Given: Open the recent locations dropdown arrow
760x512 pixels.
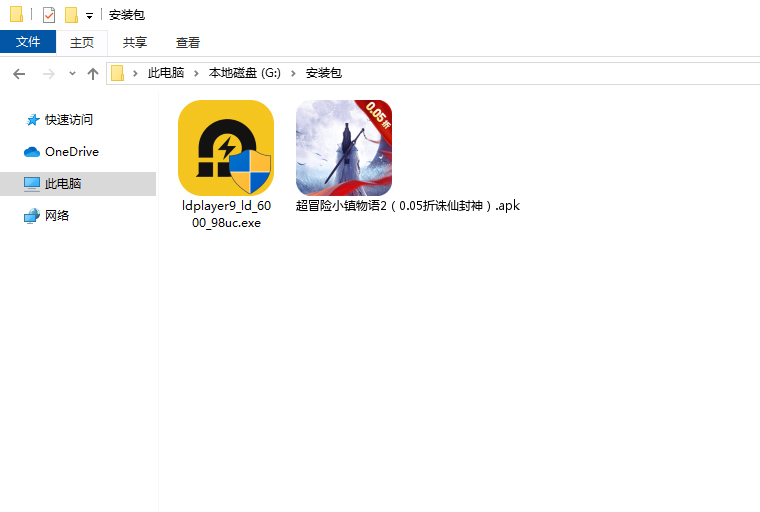Looking at the screenshot, I should point(72,74).
